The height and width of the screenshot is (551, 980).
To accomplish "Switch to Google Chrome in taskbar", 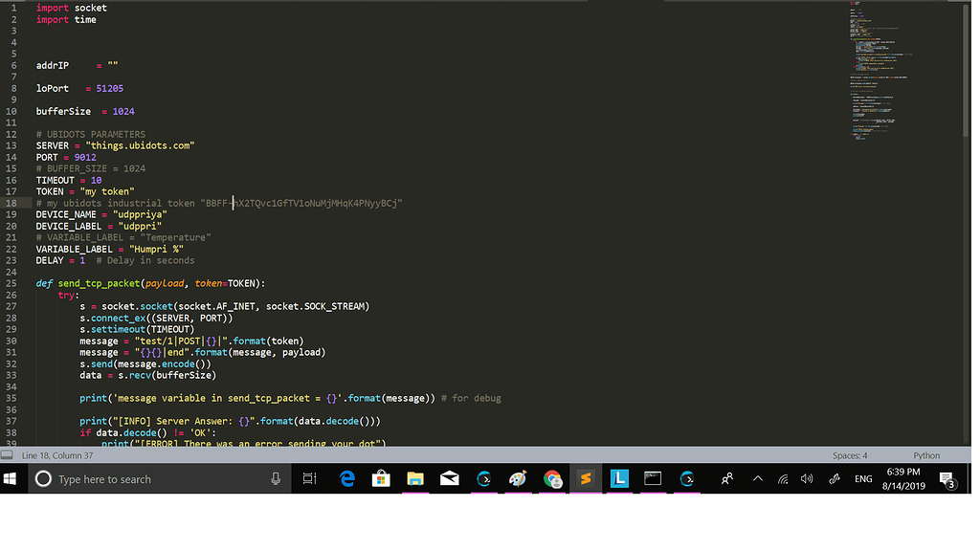I will 552,478.
